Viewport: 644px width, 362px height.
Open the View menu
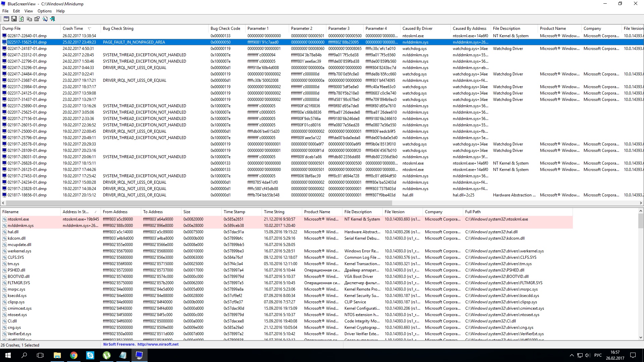point(29,11)
